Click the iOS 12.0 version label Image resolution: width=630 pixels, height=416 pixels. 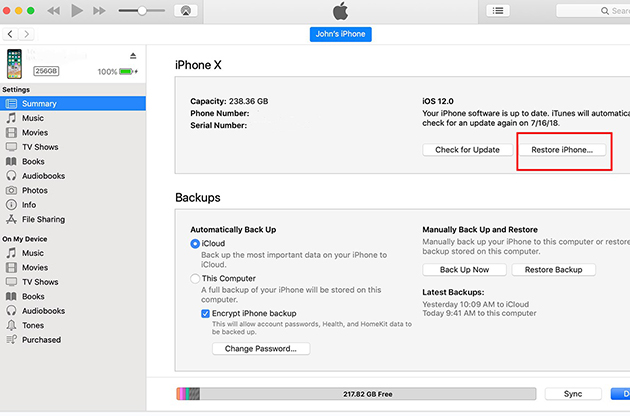(x=438, y=101)
